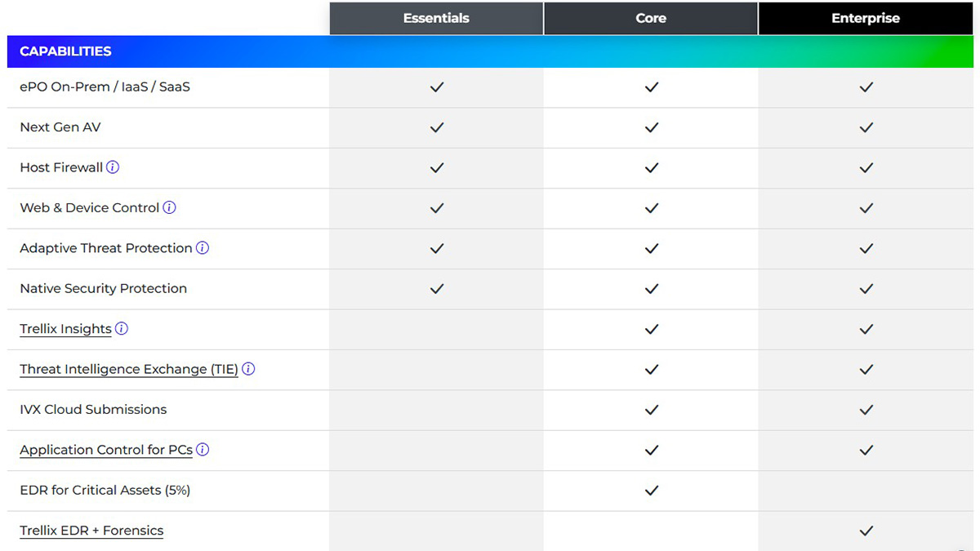
Task: Select the Core plan column header
Action: click(x=651, y=18)
